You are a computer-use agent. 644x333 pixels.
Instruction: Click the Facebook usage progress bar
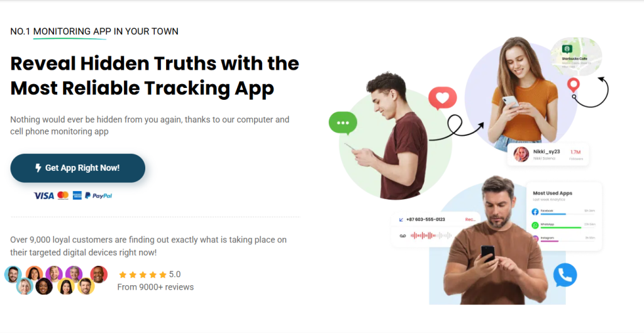568,214
